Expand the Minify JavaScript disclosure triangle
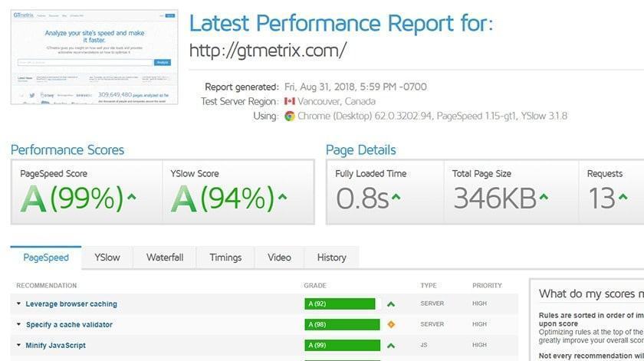The image size is (644, 361). click(x=18, y=345)
